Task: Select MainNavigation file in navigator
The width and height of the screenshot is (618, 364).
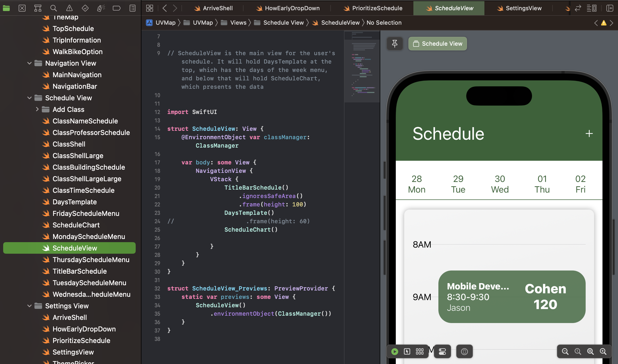Action: coord(77,75)
